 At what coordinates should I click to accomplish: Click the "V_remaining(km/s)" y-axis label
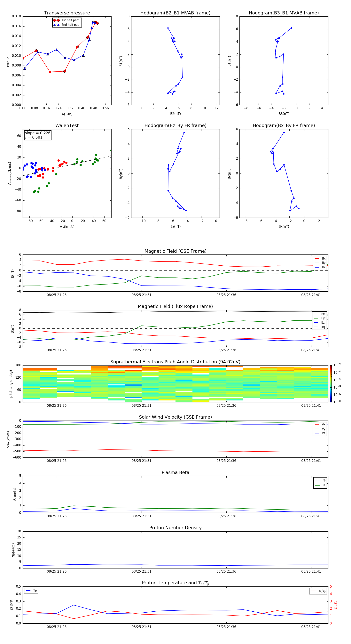10,173
